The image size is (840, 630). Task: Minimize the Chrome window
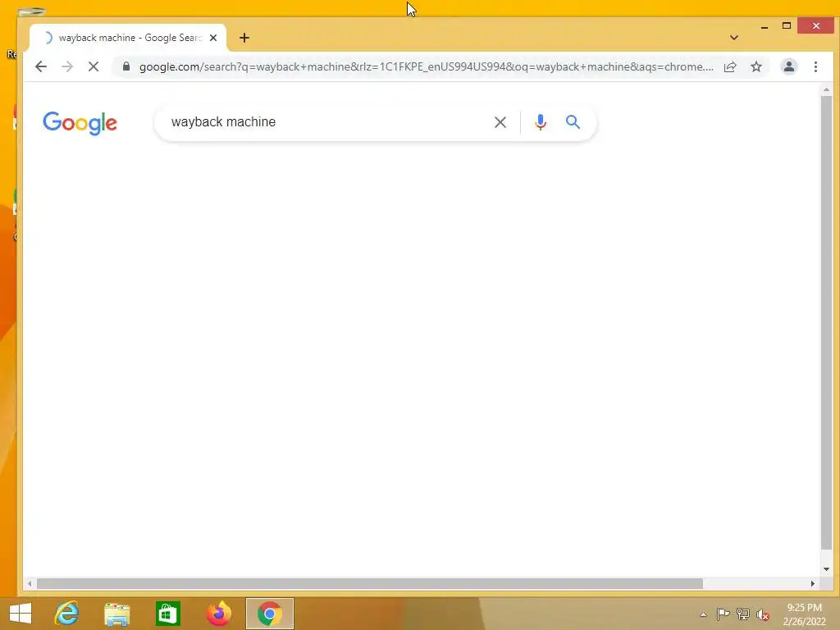click(x=765, y=25)
